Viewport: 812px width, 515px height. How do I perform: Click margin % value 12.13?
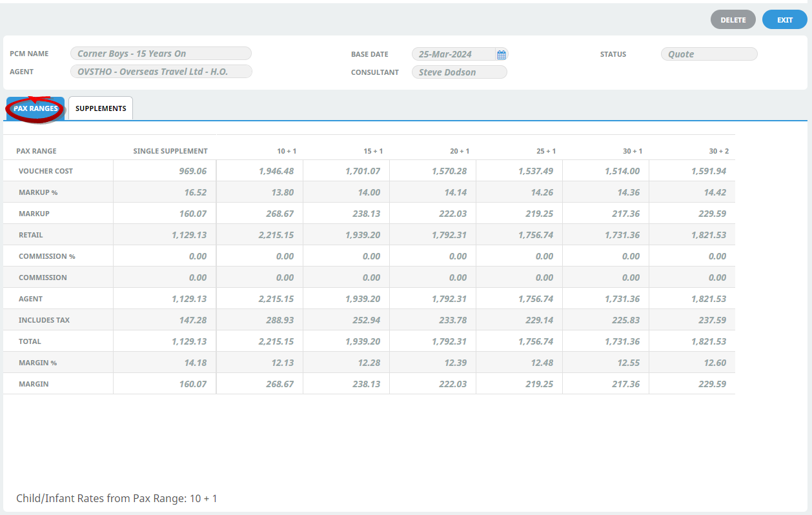pos(282,363)
